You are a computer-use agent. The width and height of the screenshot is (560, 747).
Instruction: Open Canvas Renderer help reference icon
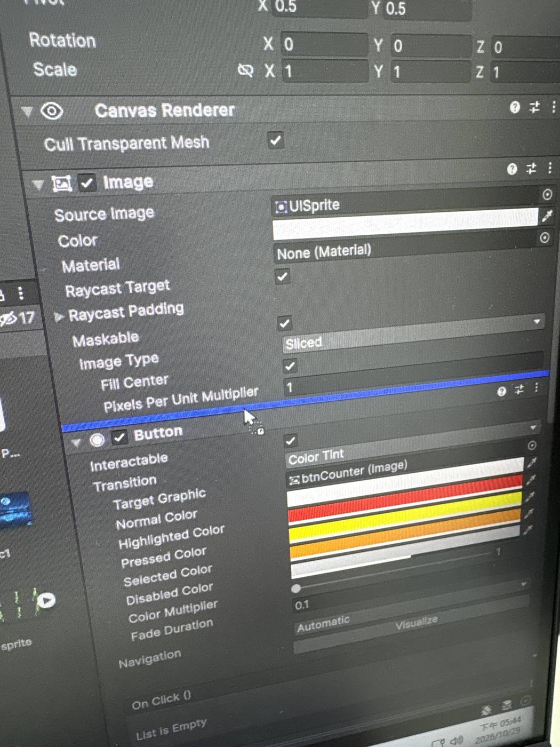515,107
